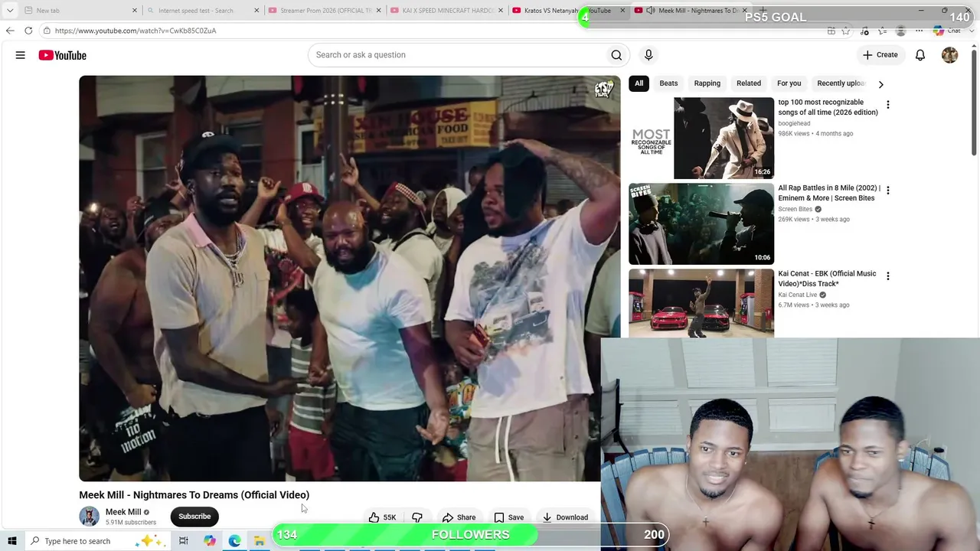Open the Windows Start menu
Viewport: 980px width, 551px height.
pos(11,541)
